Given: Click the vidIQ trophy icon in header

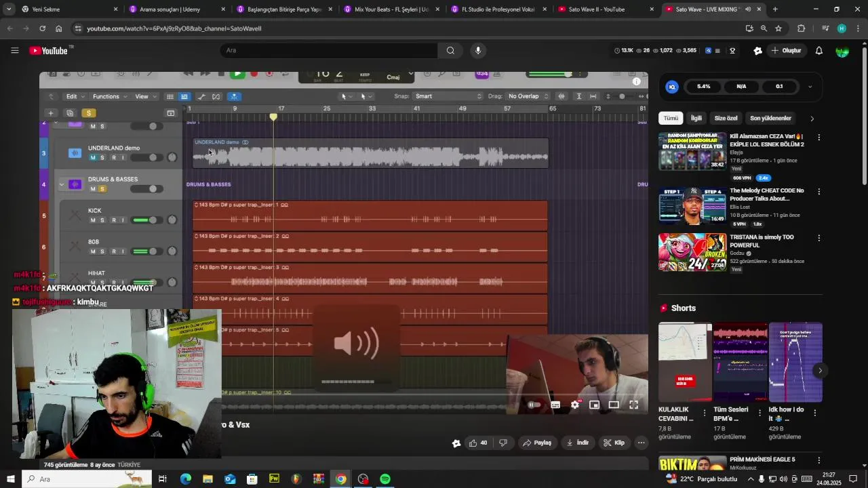Looking at the screenshot, I should pos(732,51).
